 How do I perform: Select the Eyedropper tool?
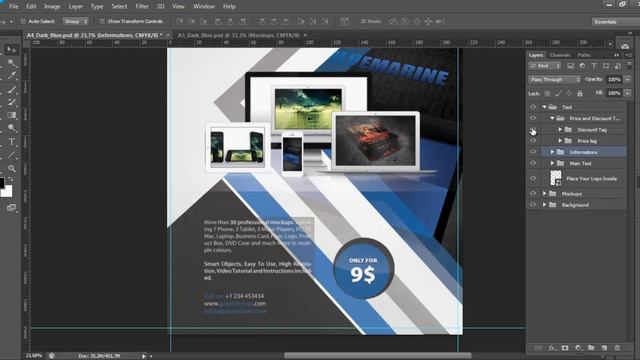[12, 76]
